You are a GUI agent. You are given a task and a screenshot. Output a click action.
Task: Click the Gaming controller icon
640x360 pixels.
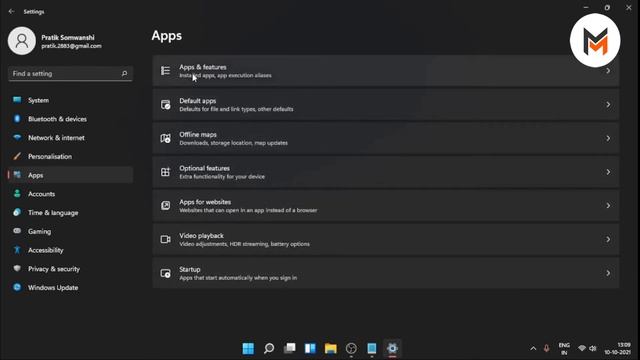pyautogui.click(x=17, y=231)
